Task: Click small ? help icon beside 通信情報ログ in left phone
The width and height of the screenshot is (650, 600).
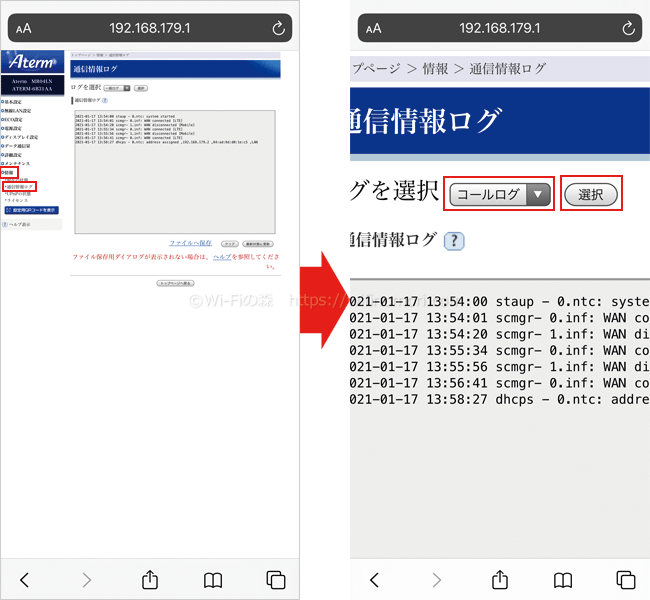Action: (x=105, y=100)
